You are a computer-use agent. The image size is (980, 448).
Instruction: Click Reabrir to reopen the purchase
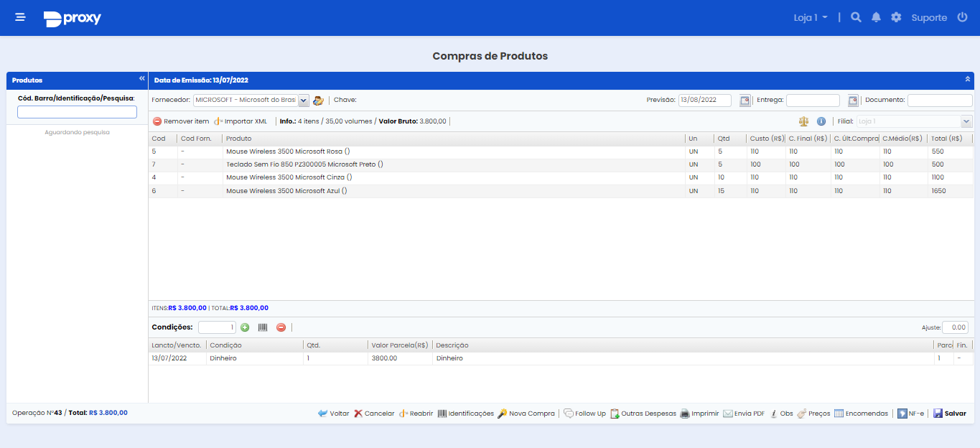click(x=416, y=414)
